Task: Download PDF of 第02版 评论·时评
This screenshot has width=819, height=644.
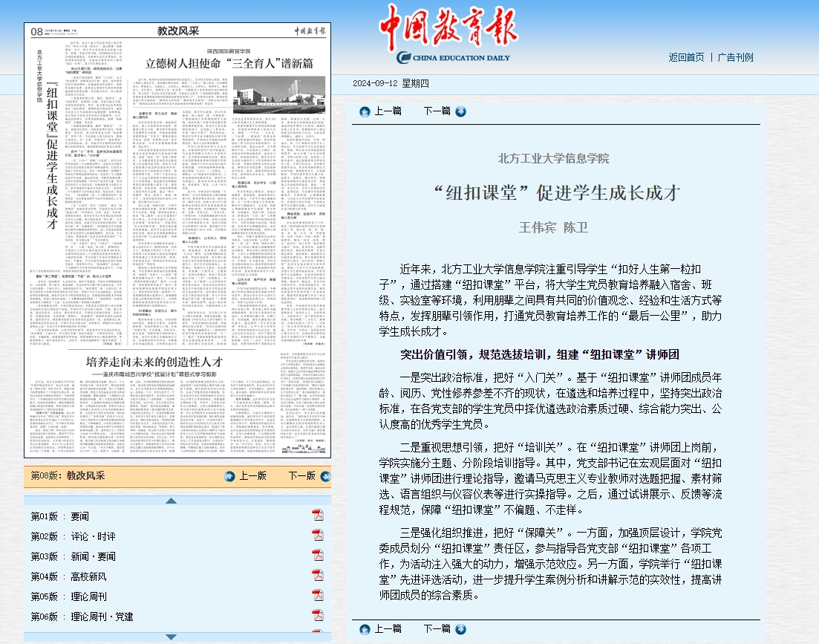Action: [x=318, y=536]
